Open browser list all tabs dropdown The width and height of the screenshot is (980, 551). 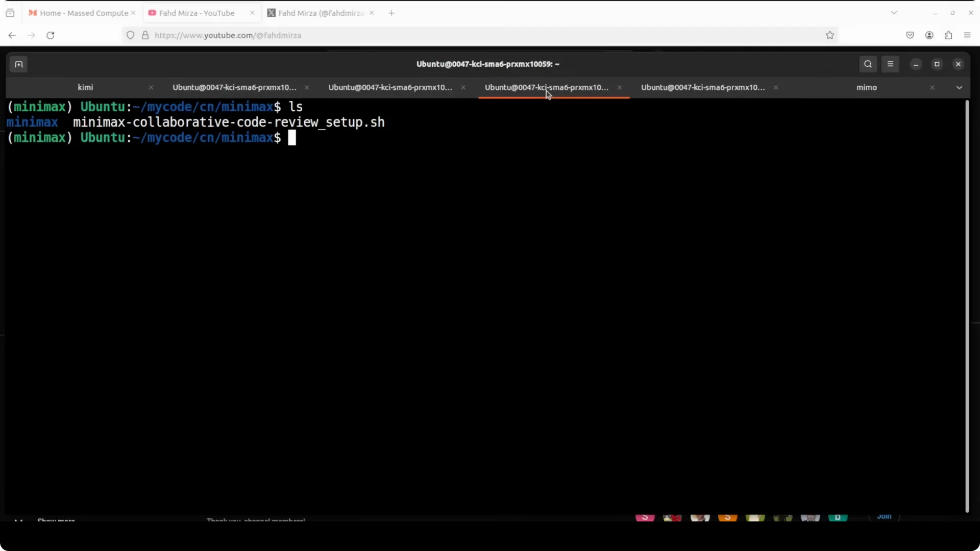tap(894, 13)
